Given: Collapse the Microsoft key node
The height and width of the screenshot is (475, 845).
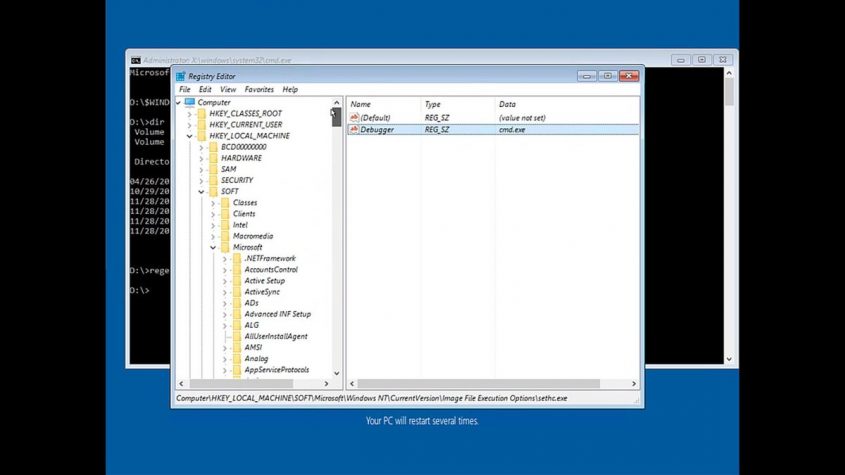Looking at the screenshot, I should coord(212,247).
